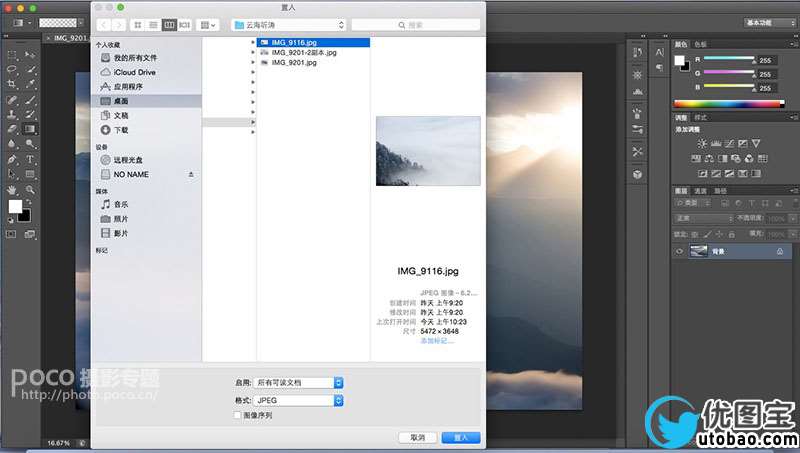Click the Brightness/Contrast adjustment icon
Screen dimensions: 800x453
[702, 143]
